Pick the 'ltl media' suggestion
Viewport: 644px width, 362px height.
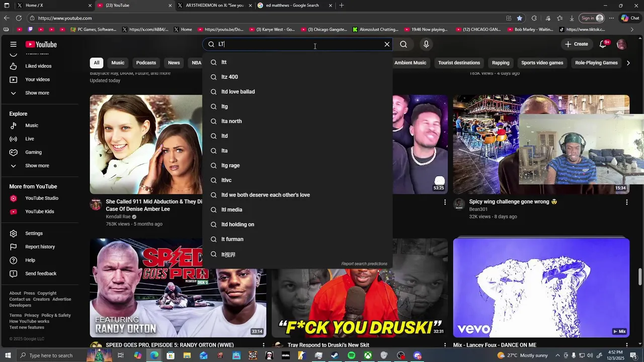pos(297,210)
